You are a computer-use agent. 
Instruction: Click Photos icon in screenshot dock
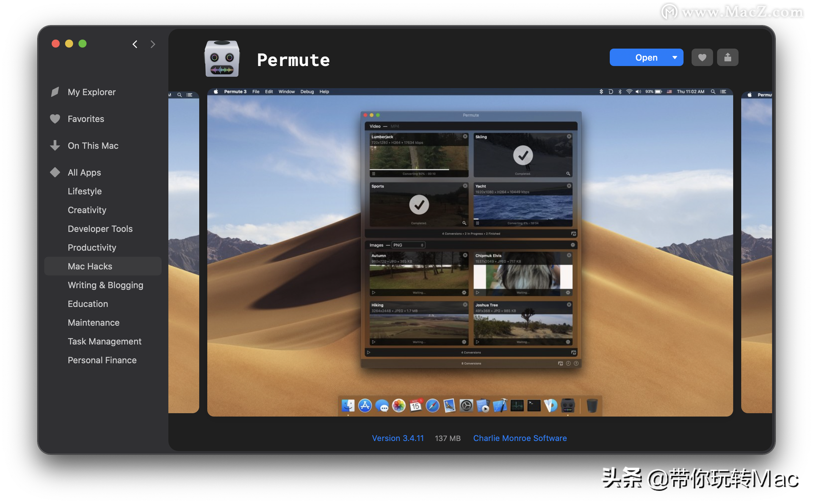pyautogui.click(x=399, y=405)
